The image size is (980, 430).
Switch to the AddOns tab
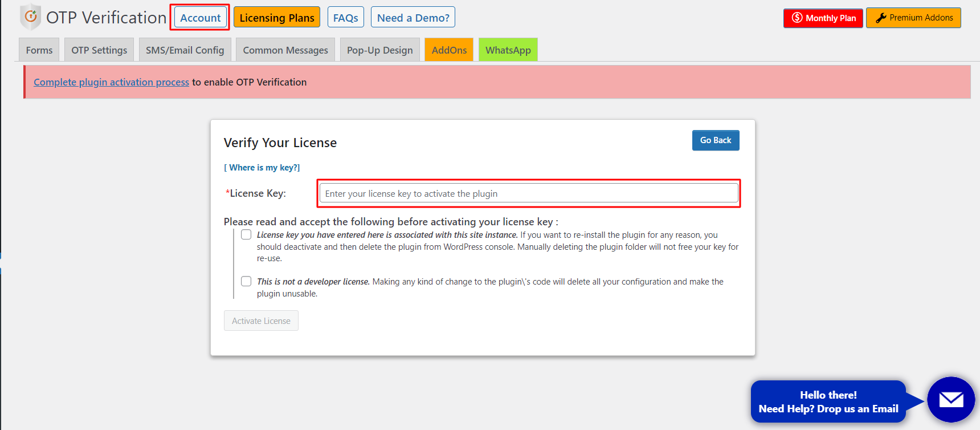tap(449, 50)
